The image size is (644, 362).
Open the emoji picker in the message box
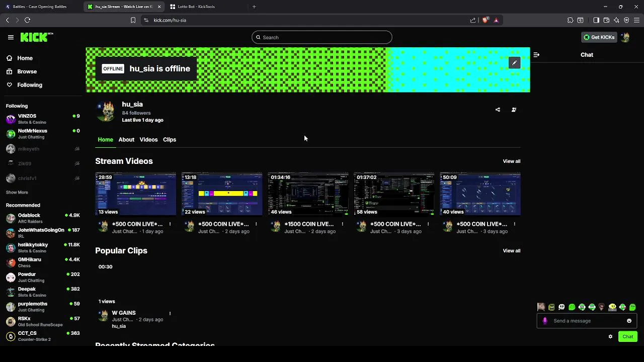(629, 321)
